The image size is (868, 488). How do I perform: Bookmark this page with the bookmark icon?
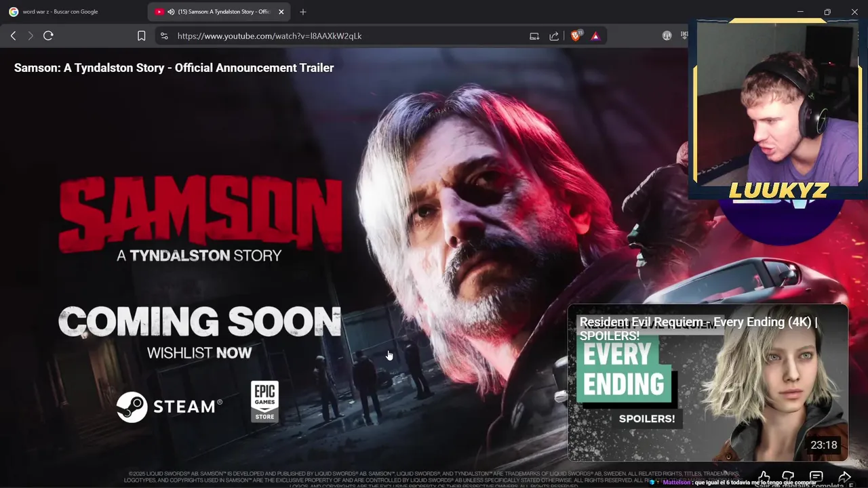(x=141, y=36)
